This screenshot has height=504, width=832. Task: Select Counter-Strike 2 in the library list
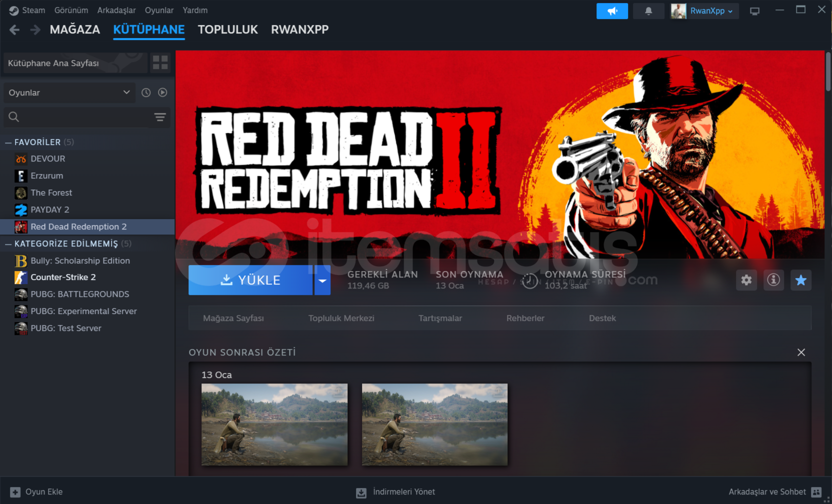click(63, 277)
